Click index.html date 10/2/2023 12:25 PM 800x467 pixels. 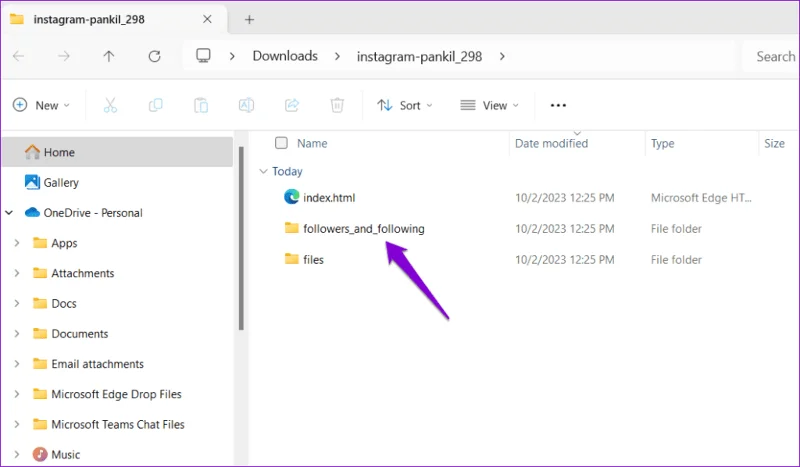565,198
